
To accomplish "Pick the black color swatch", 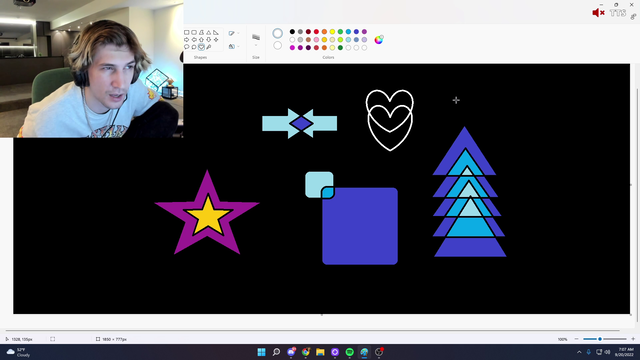I will [292, 31].
